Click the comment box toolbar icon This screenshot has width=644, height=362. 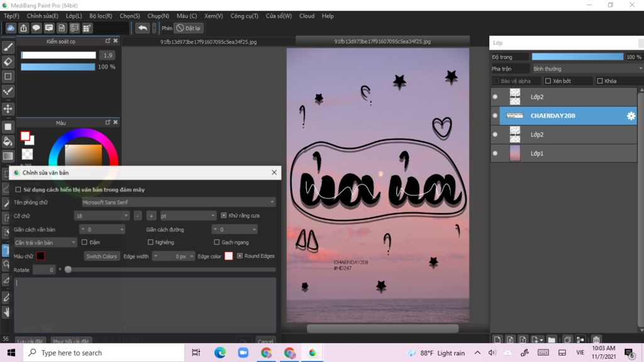(x=49, y=28)
